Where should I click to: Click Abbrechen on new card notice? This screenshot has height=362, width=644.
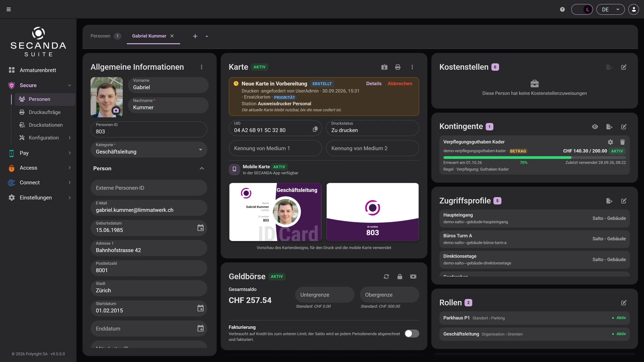pos(400,83)
